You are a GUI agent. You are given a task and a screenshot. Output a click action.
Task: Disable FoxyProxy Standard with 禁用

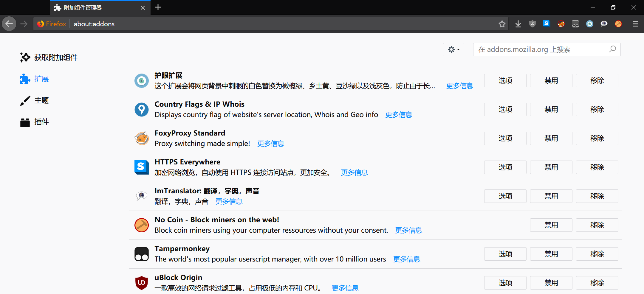click(x=551, y=139)
